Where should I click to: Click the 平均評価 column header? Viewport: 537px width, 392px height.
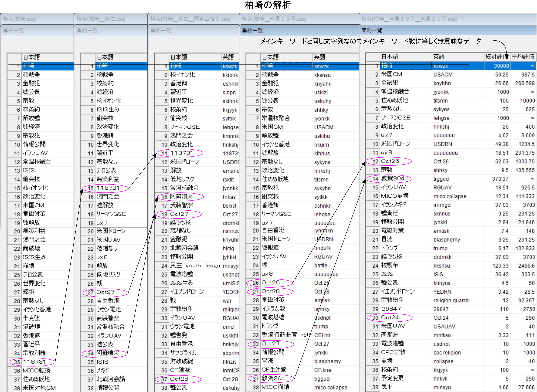(x=523, y=57)
